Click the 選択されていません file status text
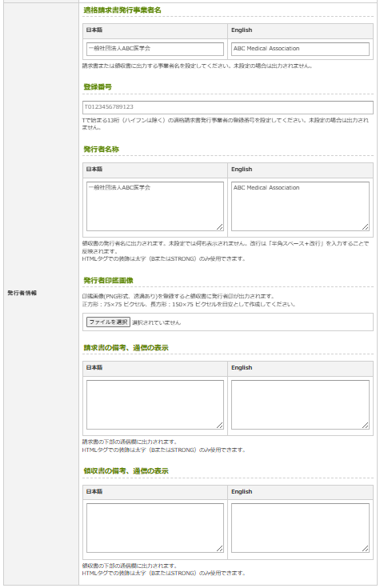This screenshot has height=588, width=380. coord(157,322)
